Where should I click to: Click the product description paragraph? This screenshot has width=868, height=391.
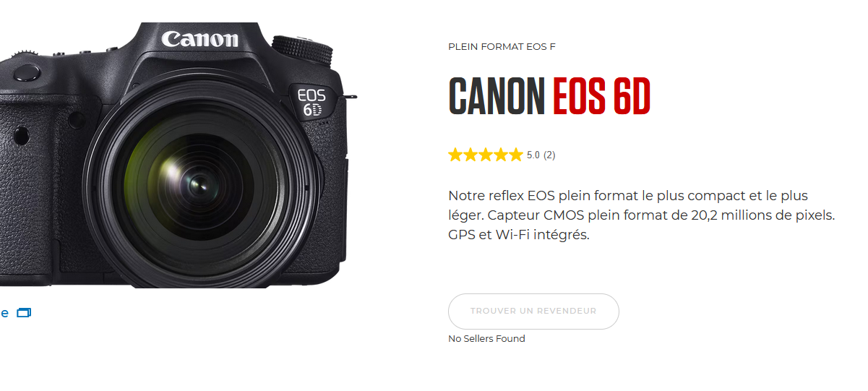coord(642,215)
